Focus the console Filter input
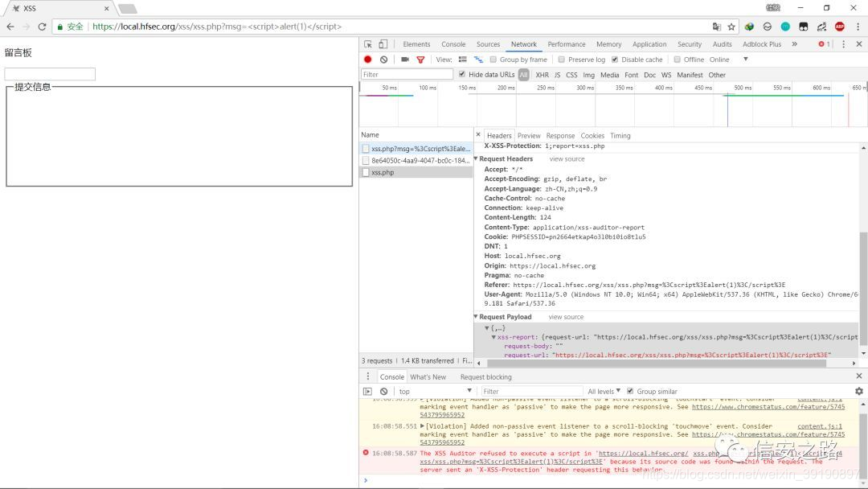This screenshot has width=868, height=489. point(531,391)
